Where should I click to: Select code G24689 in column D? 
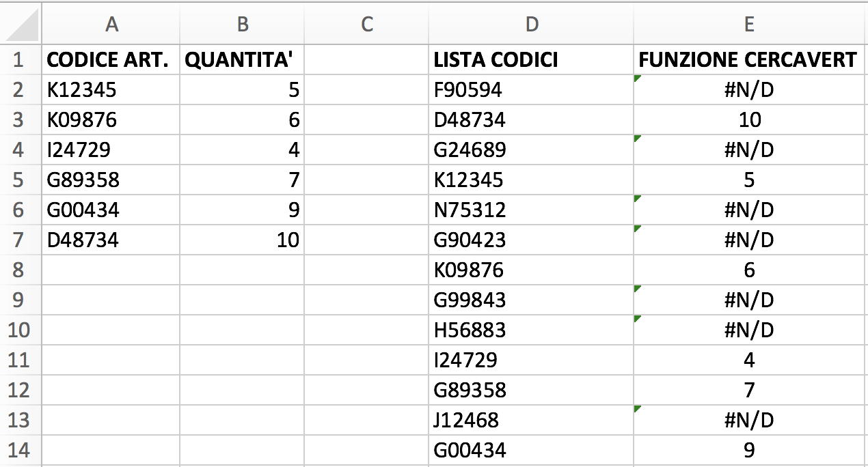532,150
